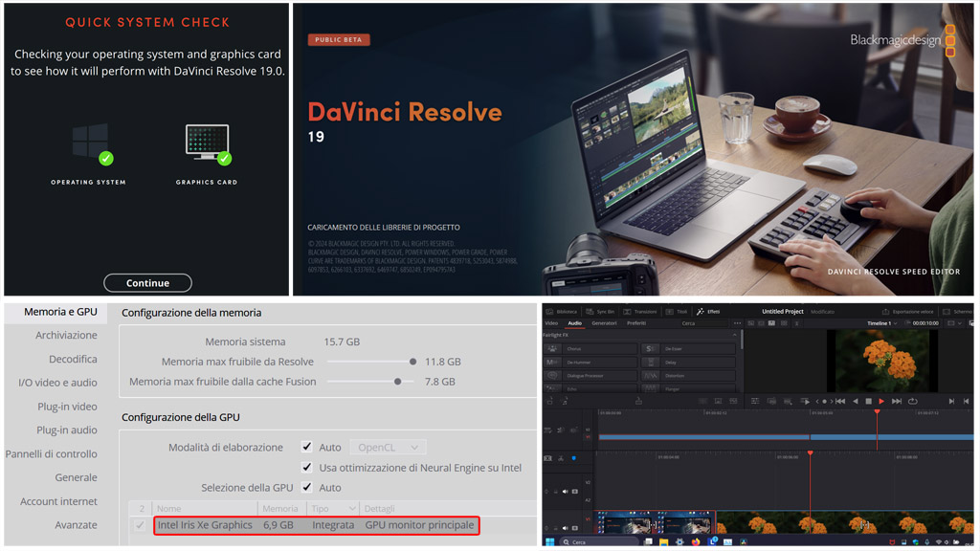
Task: Open the OpenCL processing mode dropdown
Action: point(388,448)
